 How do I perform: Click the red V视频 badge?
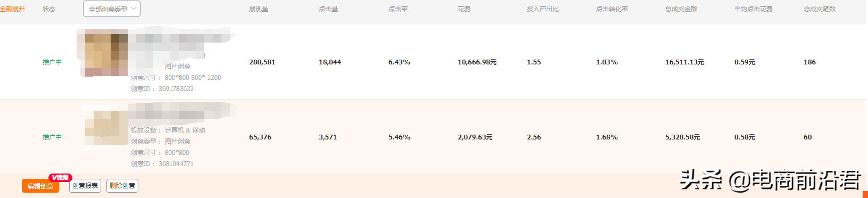pos(60,177)
